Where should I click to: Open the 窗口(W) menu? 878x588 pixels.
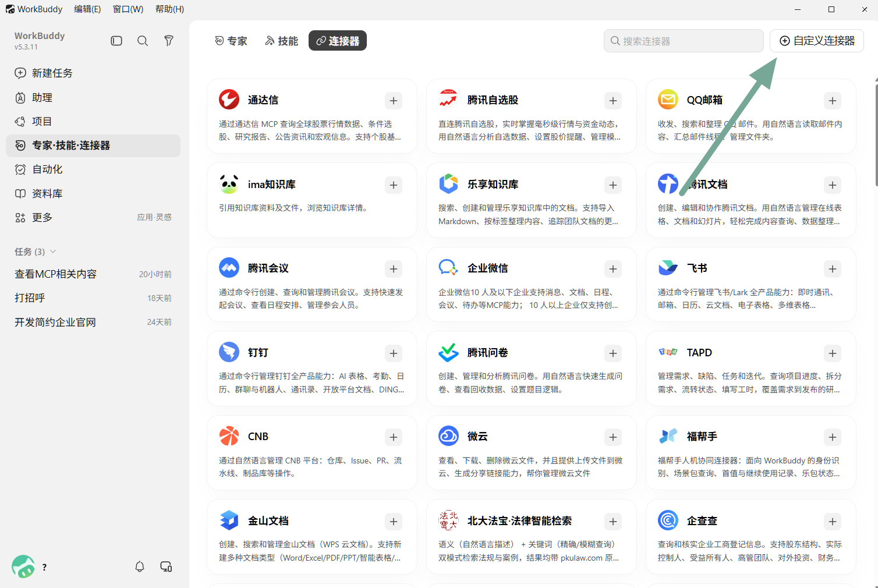pos(128,9)
